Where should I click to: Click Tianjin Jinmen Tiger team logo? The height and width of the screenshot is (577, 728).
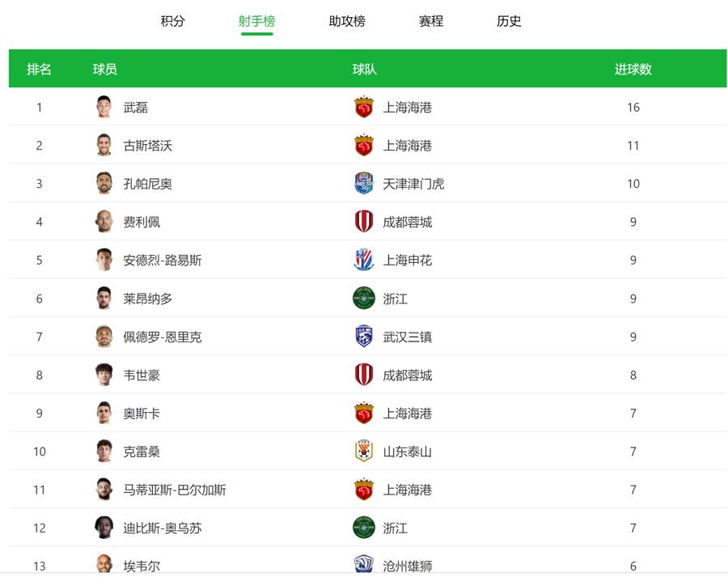click(364, 184)
